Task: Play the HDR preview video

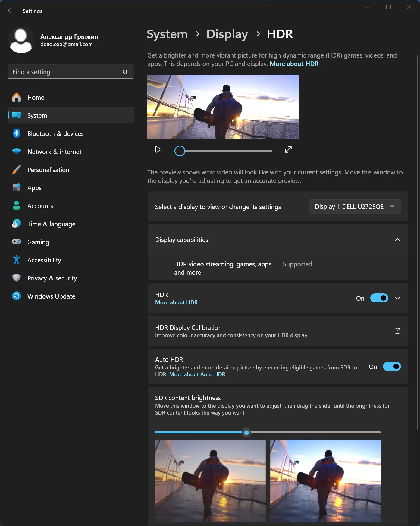Action: (x=158, y=150)
